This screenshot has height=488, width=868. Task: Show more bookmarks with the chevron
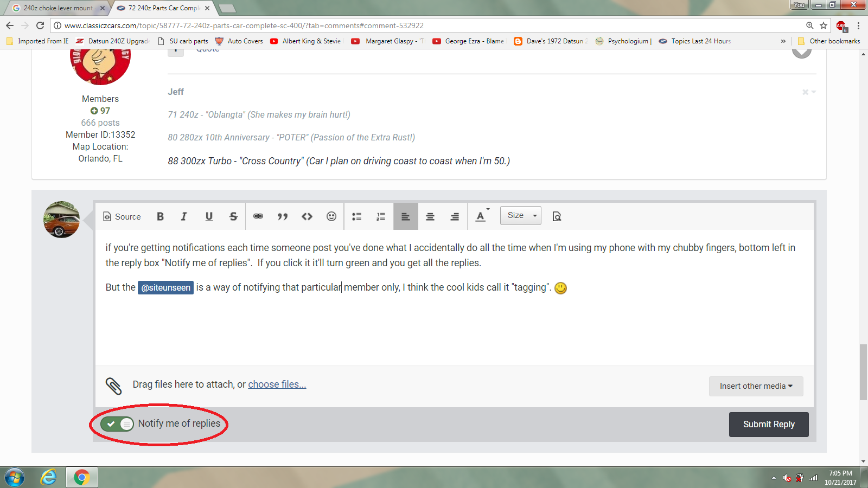point(783,41)
